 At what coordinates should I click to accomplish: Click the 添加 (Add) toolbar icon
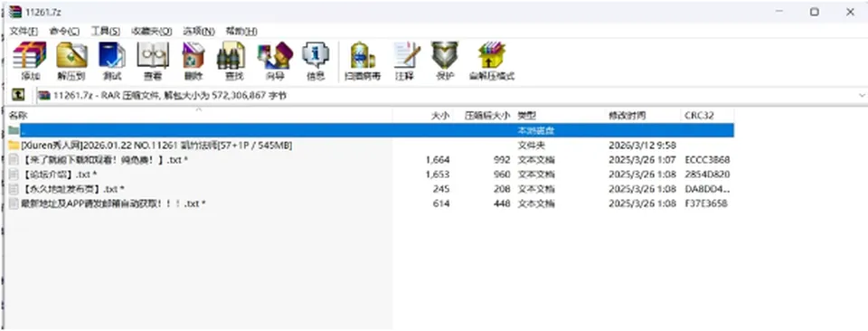click(x=30, y=61)
